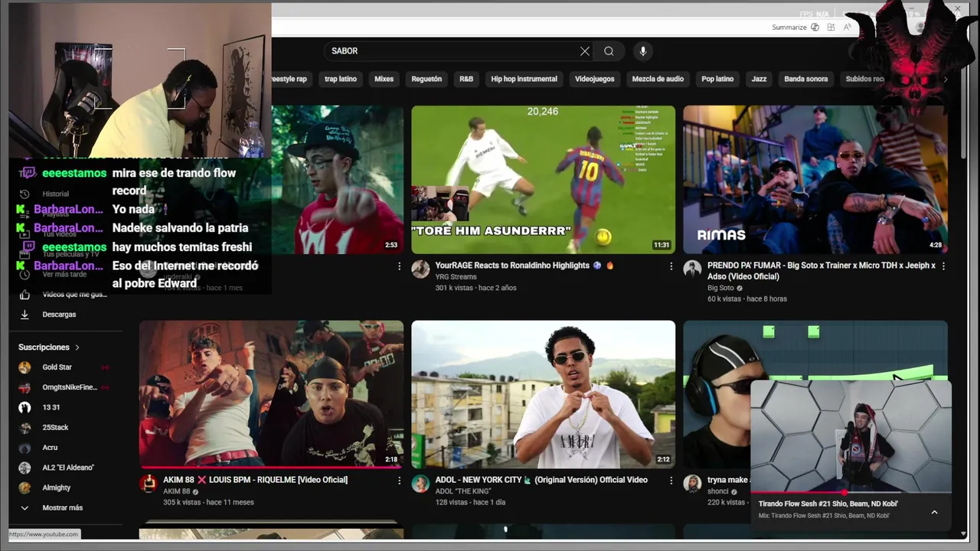Click the read aloud A icon
Image resolution: width=980 pixels, height=551 pixels.
tap(847, 28)
